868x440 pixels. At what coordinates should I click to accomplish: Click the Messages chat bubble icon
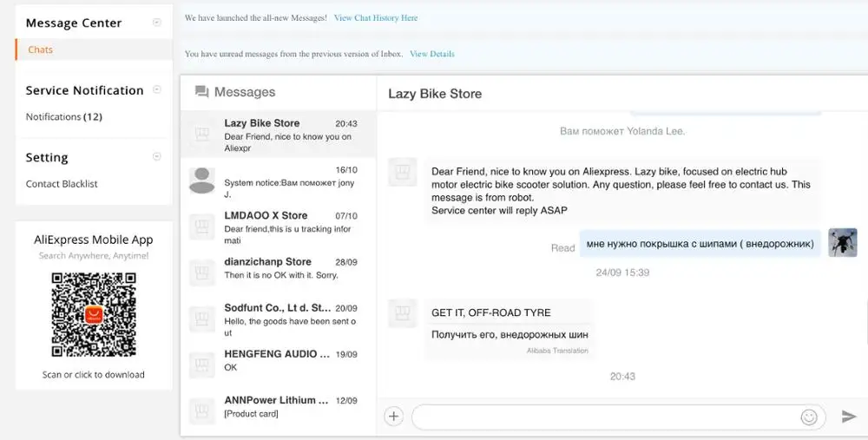click(201, 92)
